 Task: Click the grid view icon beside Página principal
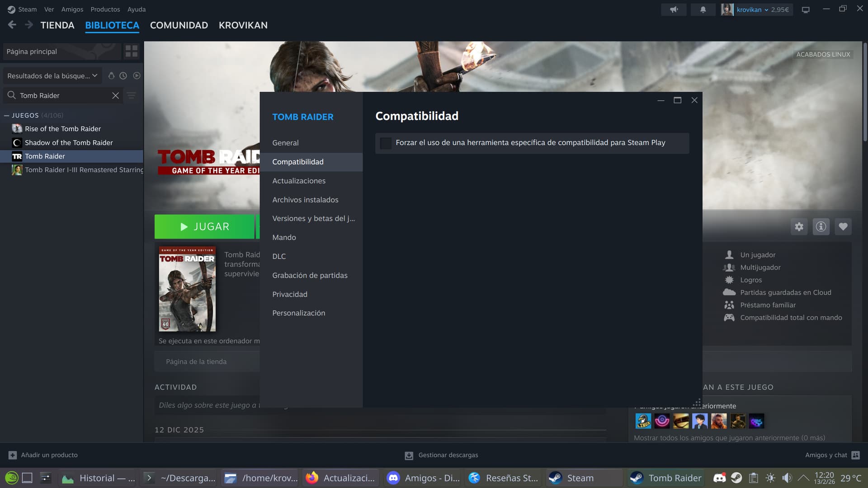132,52
